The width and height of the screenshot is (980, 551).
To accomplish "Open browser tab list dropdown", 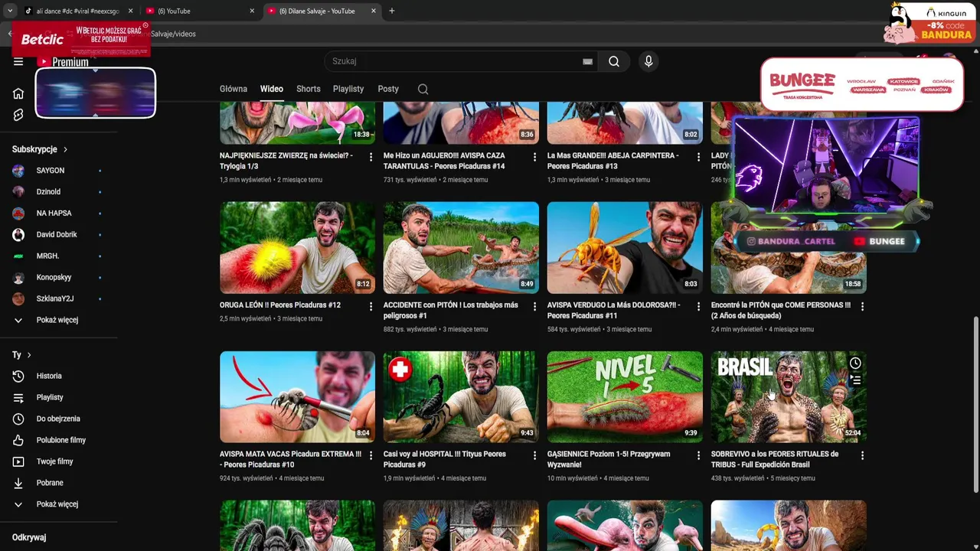I will coord(9,11).
